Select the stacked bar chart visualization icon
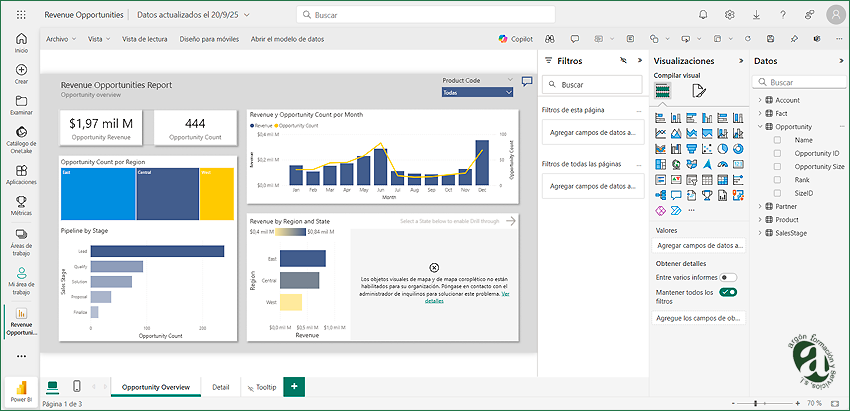The width and height of the screenshot is (850, 411). click(660, 118)
